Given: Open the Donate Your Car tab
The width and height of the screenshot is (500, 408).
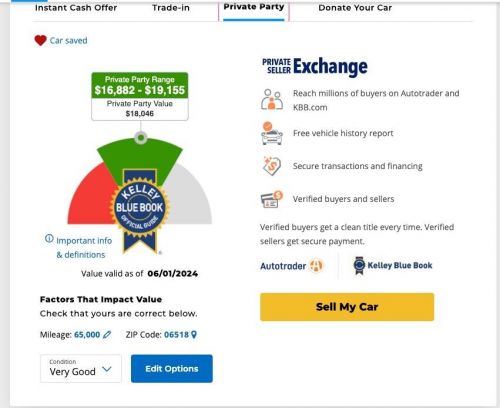Looking at the screenshot, I should coord(355,8).
